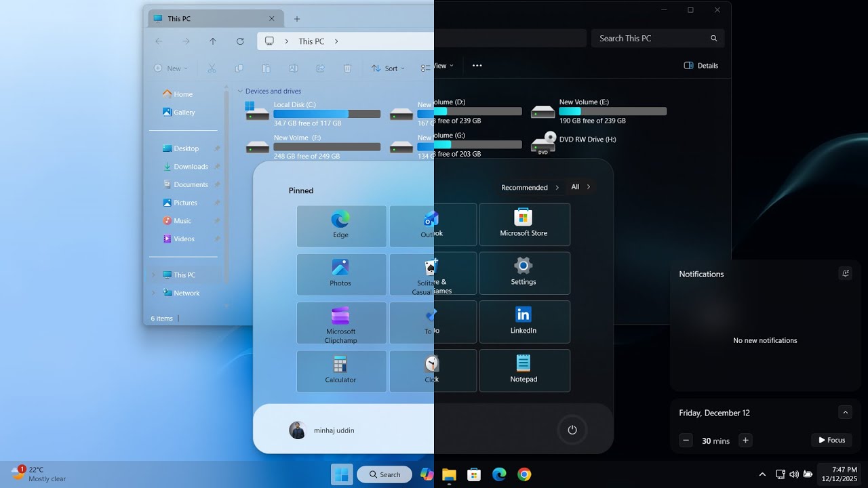The height and width of the screenshot is (488, 868).
Task: Open Microsoft Clipchamp pinned tile
Action: point(341,323)
